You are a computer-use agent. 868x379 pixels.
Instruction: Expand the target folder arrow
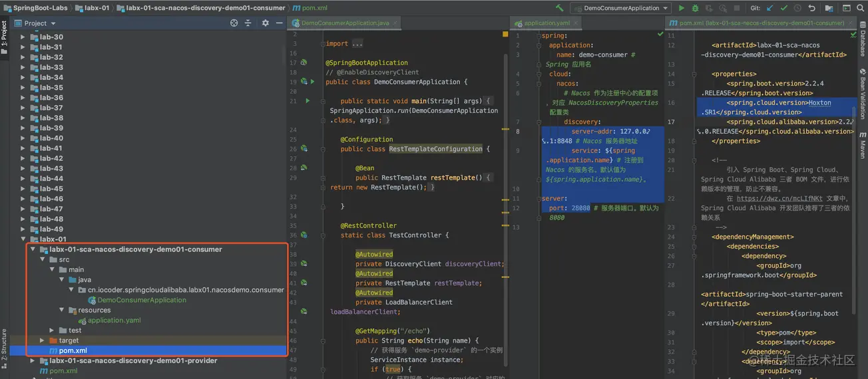[43, 340]
